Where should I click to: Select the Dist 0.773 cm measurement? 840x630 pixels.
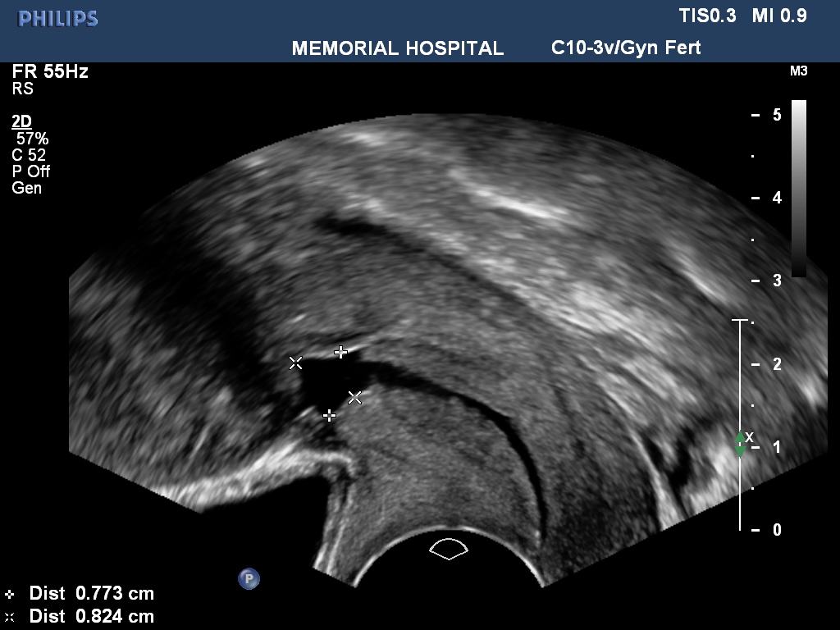[x=90, y=593]
